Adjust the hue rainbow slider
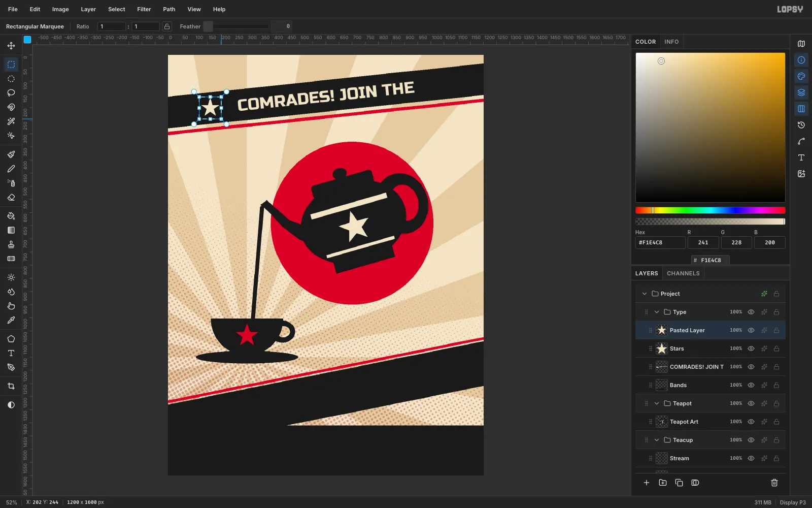This screenshot has height=508, width=812. click(710, 210)
